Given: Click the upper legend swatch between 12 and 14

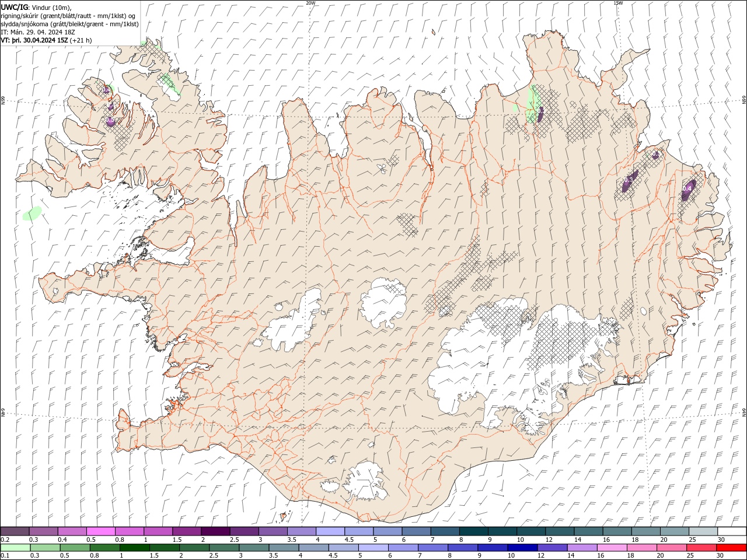Looking at the screenshot, I should pyautogui.click(x=560, y=531).
